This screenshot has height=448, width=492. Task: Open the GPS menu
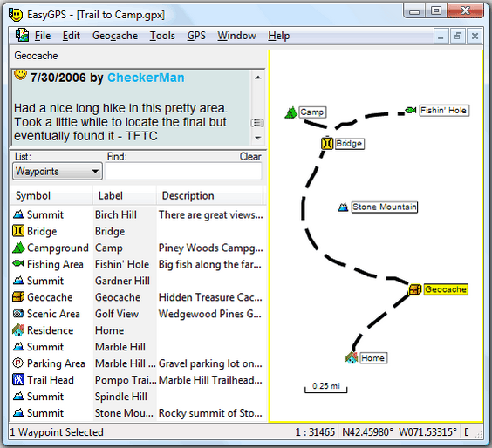(x=196, y=36)
